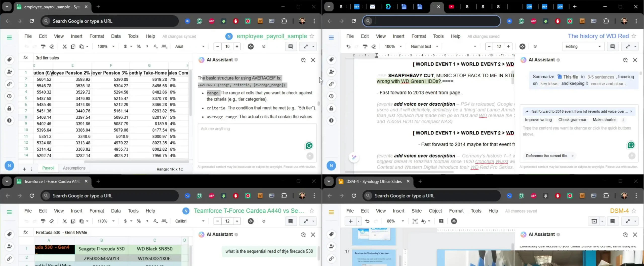Click paste icon in Teamforce spreadsheet toolbar
Image resolution: width=644 pixels, height=266 pixels.
click(81, 221)
